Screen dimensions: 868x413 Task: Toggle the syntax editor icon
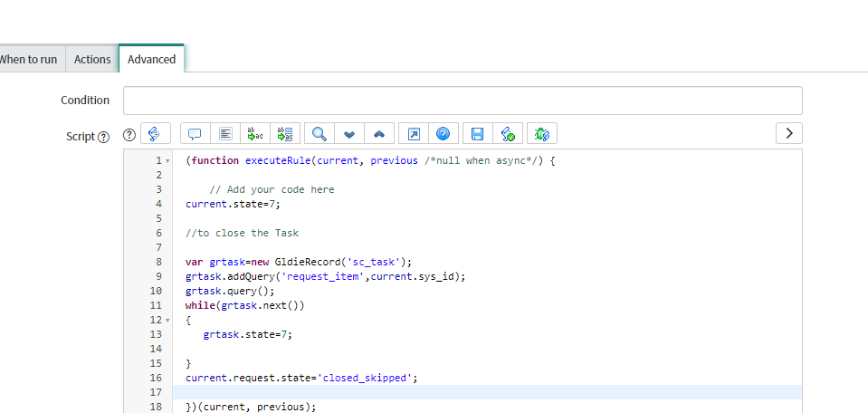tap(155, 134)
